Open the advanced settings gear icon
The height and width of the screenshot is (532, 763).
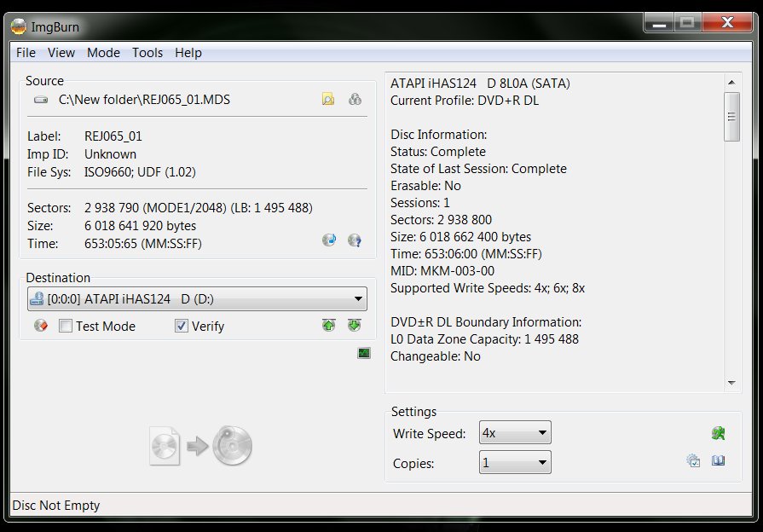[x=693, y=460]
